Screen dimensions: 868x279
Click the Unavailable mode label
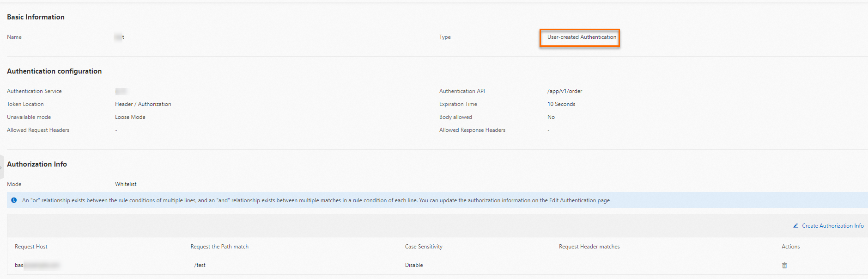(x=29, y=117)
